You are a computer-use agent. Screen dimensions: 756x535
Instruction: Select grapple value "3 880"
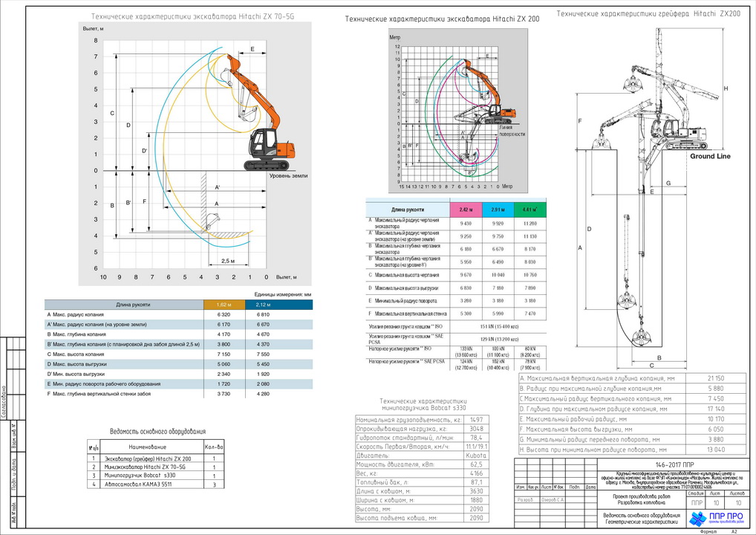pos(716,439)
